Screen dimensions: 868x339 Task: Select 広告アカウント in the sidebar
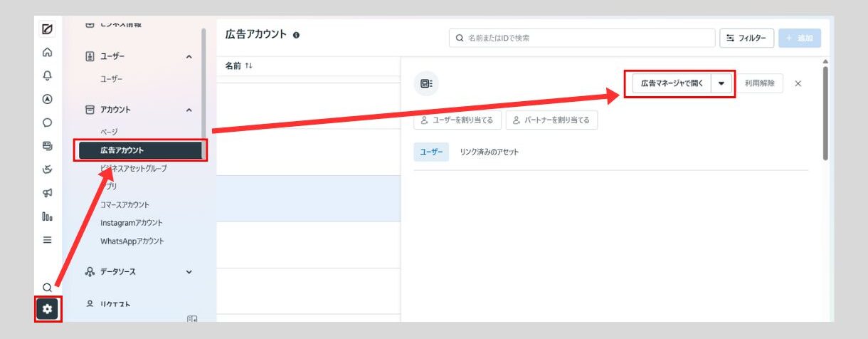pos(140,150)
